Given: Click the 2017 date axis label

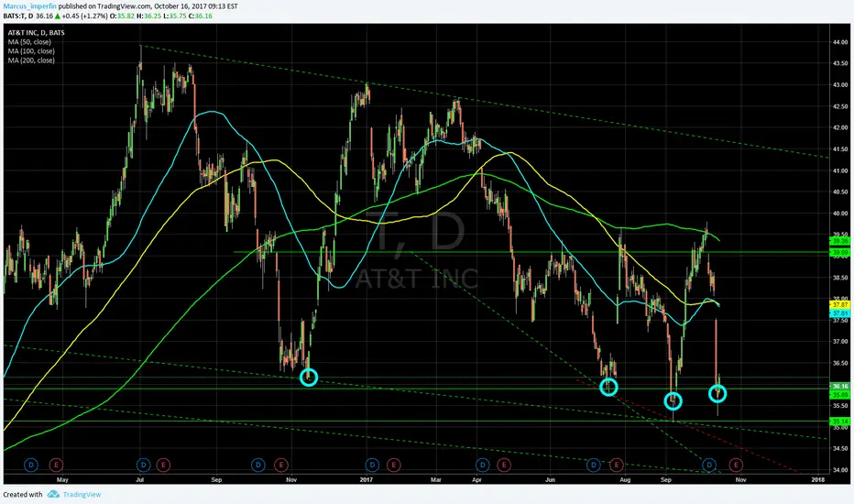Looking at the screenshot, I should pyautogui.click(x=366, y=480).
